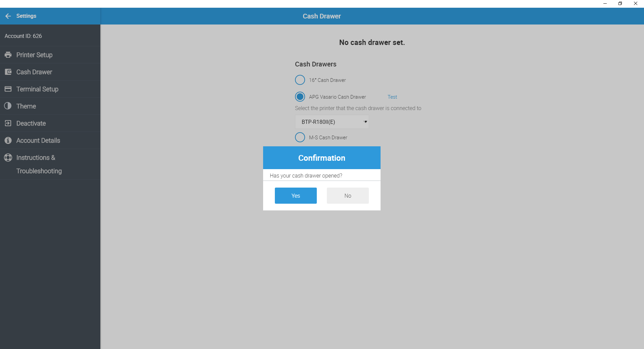Click the 'Has your cash drawer opened?' message
The width and height of the screenshot is (644, 349).
(306, 176)
